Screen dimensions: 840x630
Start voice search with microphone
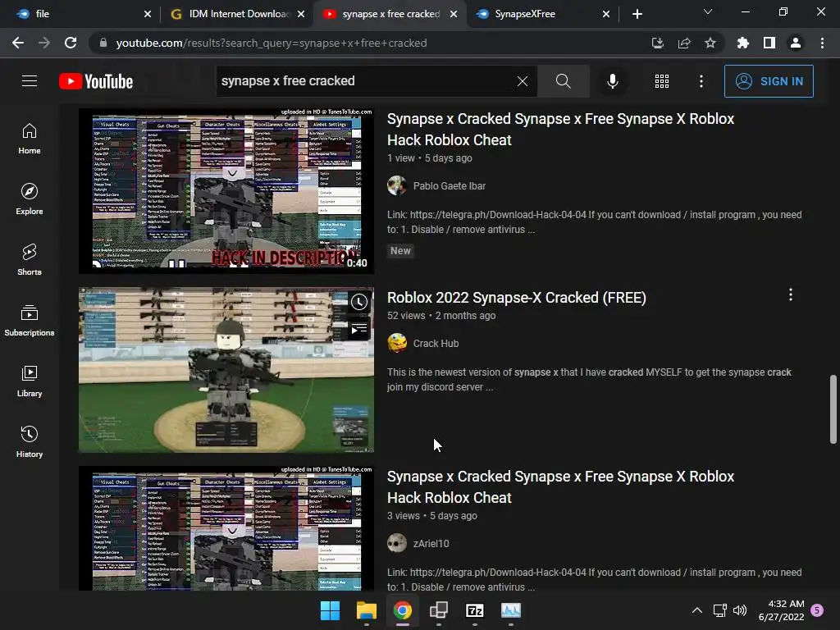click(612, 81)
